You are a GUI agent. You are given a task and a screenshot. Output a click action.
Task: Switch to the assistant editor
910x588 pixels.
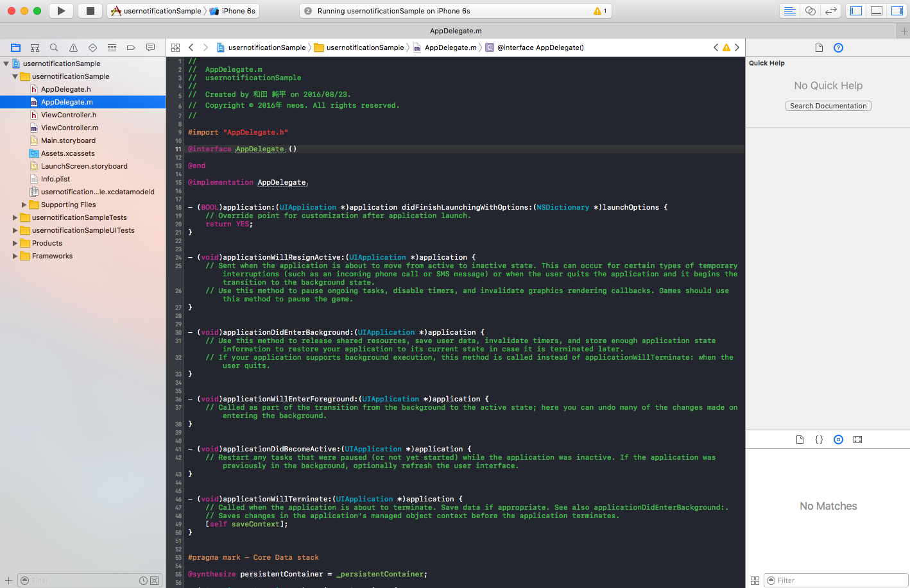(811, 11)
